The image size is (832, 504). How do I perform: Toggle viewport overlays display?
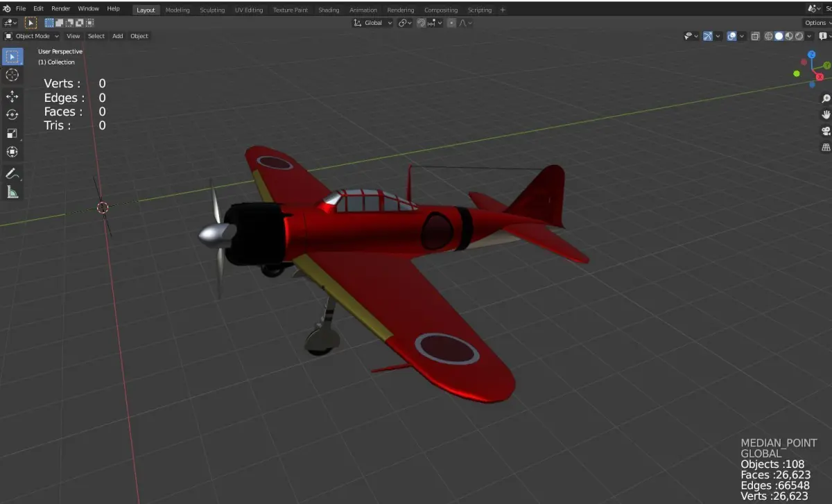coord(731,36)
